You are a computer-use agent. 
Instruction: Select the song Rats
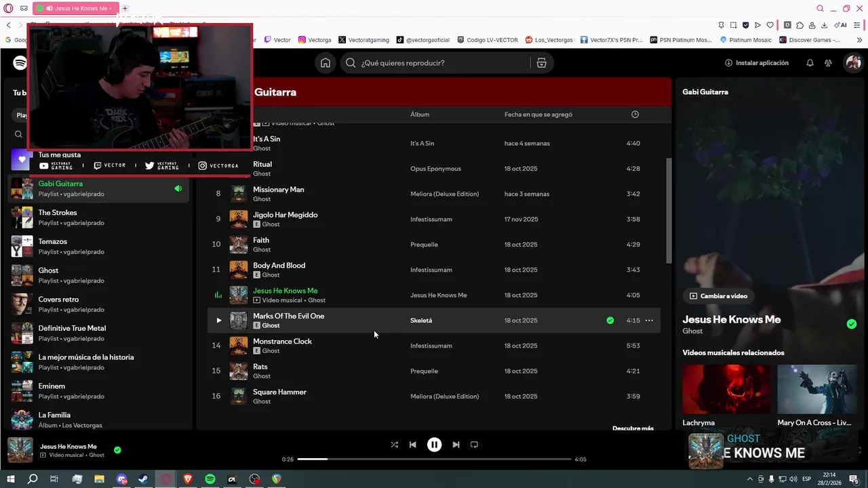tap(260, 367)
